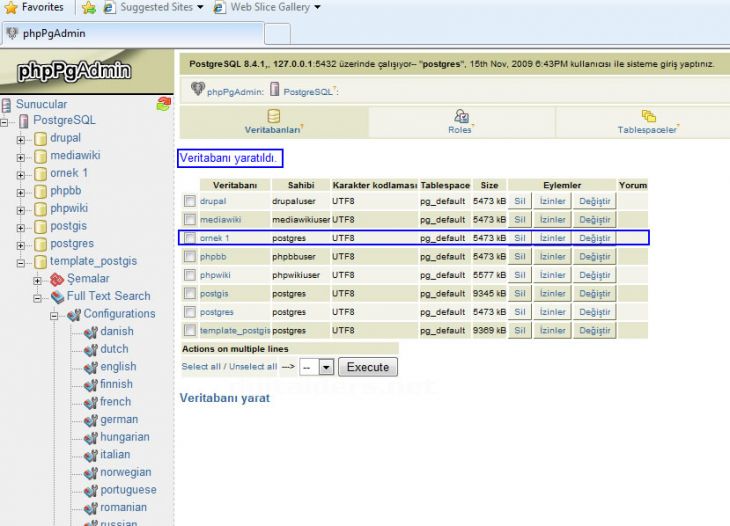Click the postgres database icon in tree
Screen dimensions: 730x526
click(x=41, y=244)
